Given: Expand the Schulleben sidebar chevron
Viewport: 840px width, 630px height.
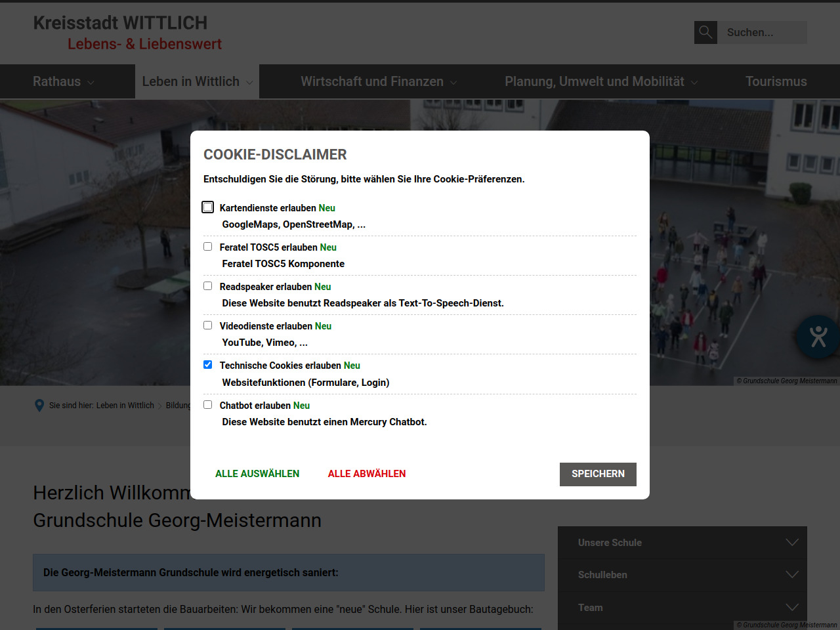Looking at the screenshot, I should pyautogui.click(x=792, y=575).
